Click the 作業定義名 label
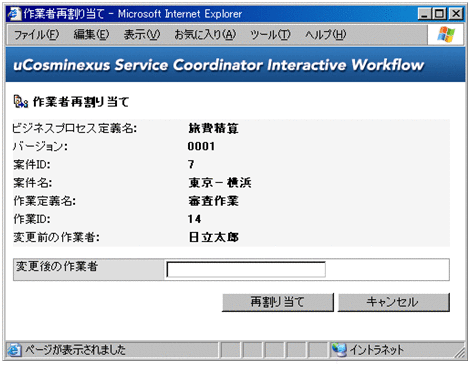The width and height of the screenshot is (472, 365). pos(44,201)
